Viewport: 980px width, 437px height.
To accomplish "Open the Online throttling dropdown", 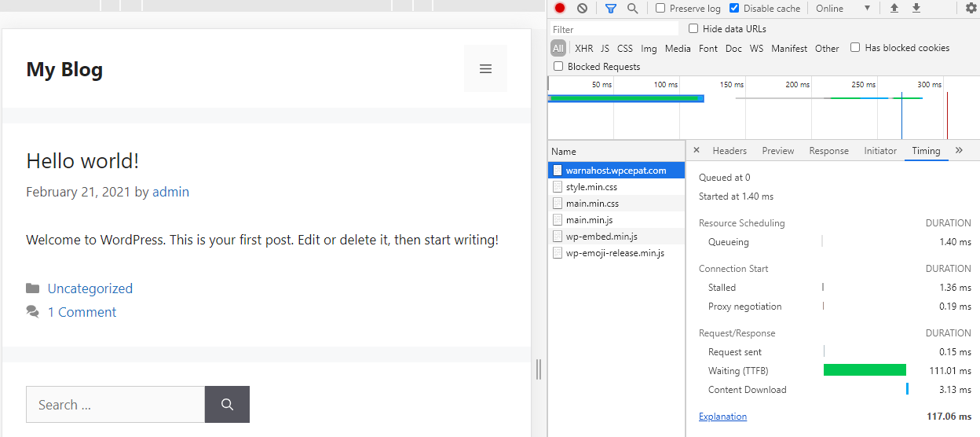I will [843, 9].
